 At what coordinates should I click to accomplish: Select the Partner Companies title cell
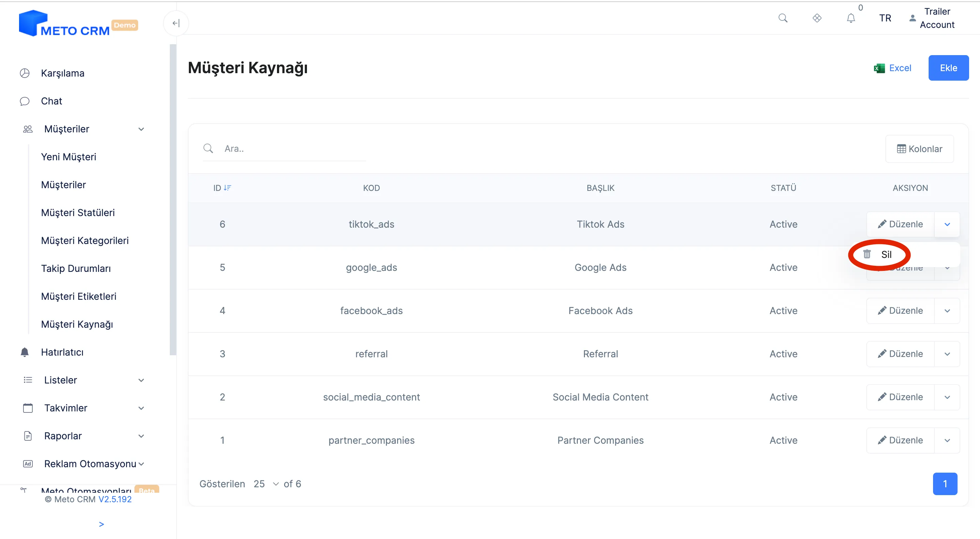[600, 440]
